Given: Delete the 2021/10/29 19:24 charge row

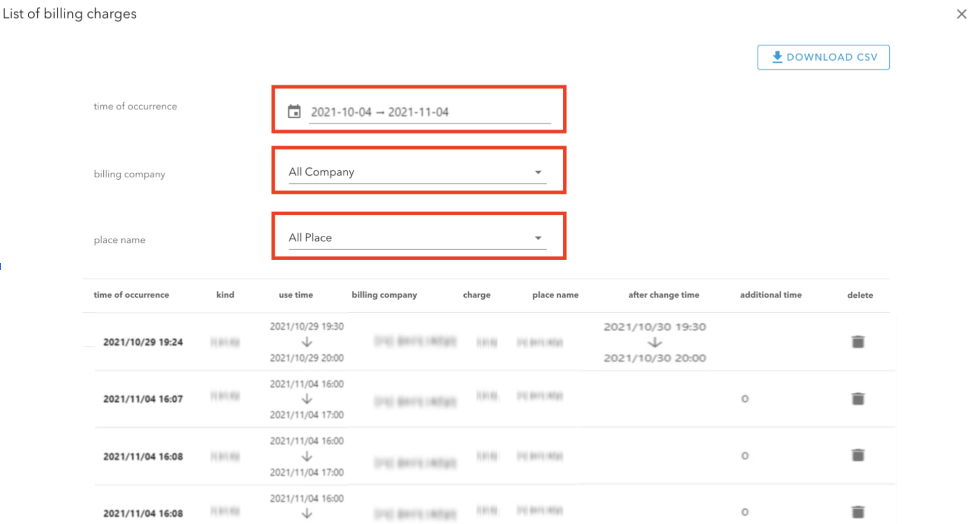Looking at the screenshot, I should (858, 342).
